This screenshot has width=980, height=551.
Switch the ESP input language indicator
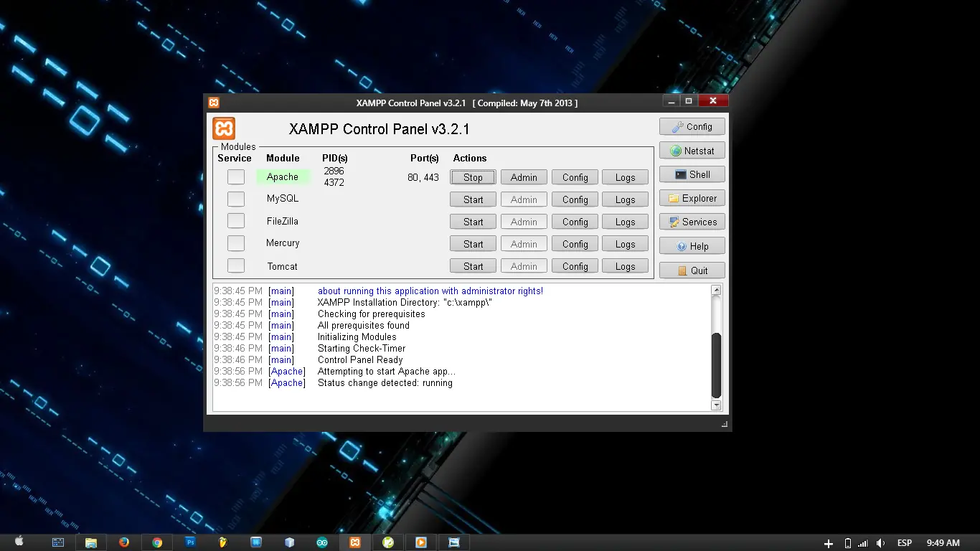click(x=905, y=543)
